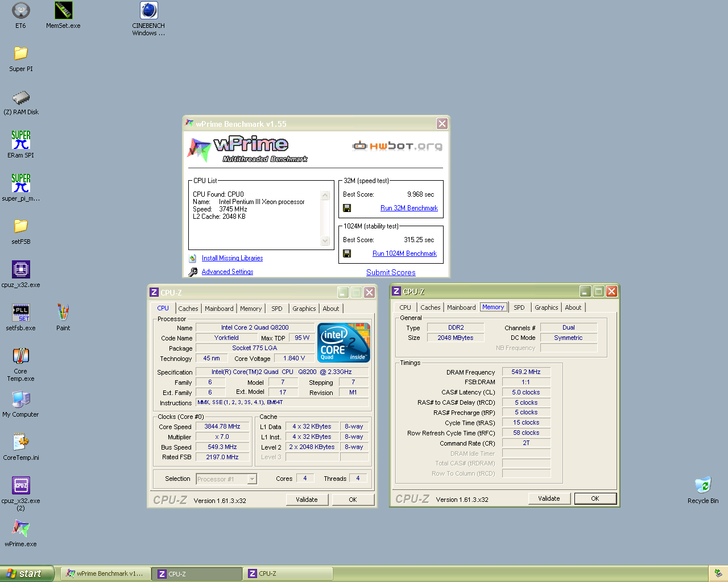Screen dimensions: 728x582
Task: Click the Windows start button
Action: [27, 573]
